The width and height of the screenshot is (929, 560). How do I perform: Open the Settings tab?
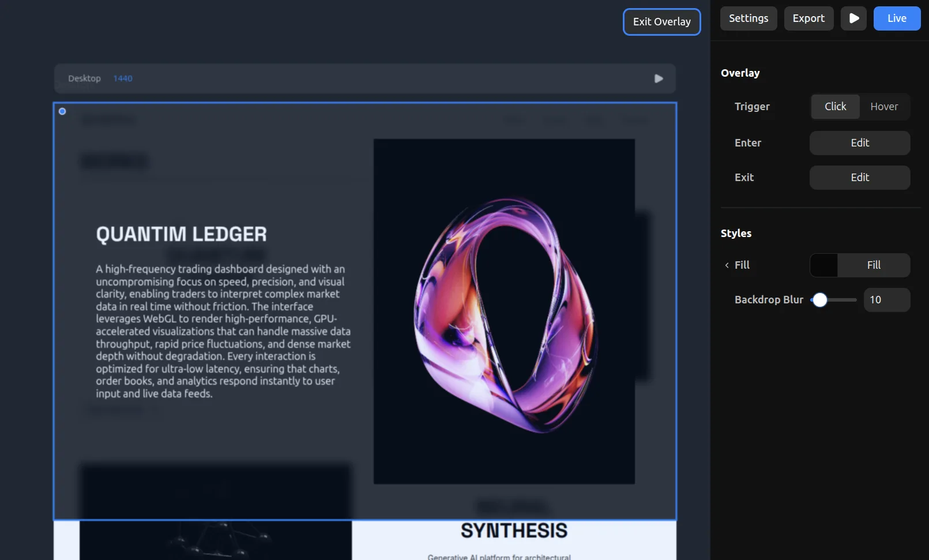tap(748, 18)
